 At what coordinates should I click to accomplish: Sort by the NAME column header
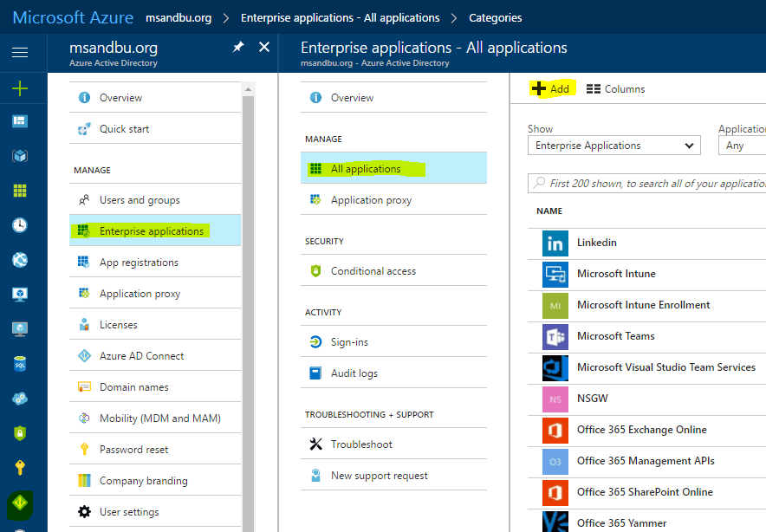pos(549,211)
